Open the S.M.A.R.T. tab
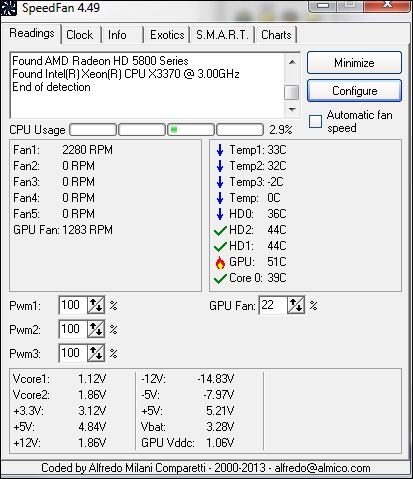Screen dimensions: 413x479 click(222, 35)
